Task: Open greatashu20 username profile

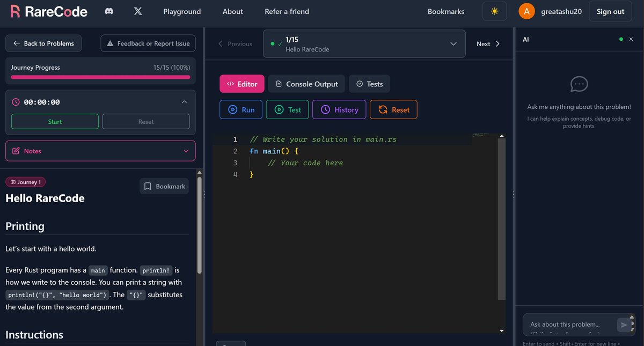Action: (560, 11)
